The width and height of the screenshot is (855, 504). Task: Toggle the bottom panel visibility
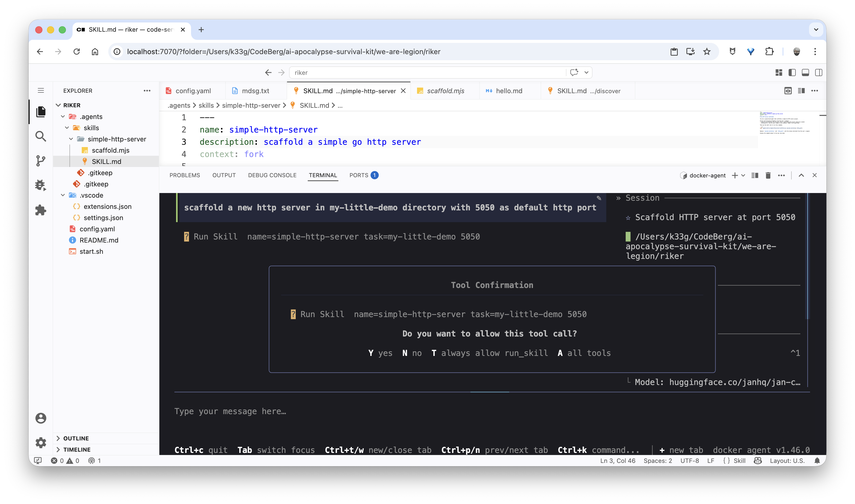tap(805, 73)
